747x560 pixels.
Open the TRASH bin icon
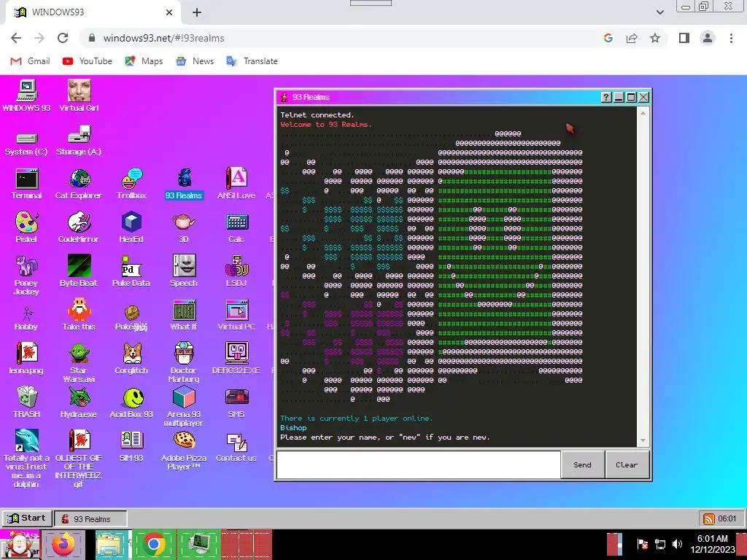27,402
